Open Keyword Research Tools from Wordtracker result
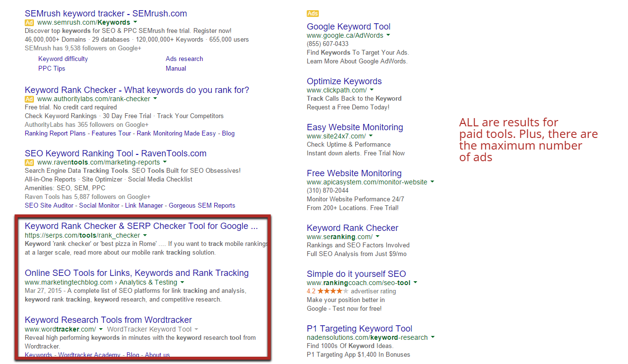This screenshot has height=364, width=628. (108, 320)
